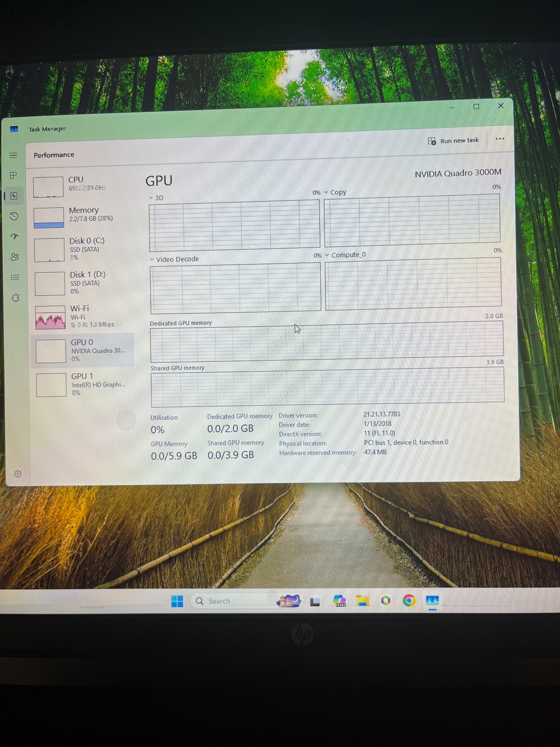Click the Memory usage mini graph thumbnail
This screenshot has height=747, width=560.
tap(49, 217)
